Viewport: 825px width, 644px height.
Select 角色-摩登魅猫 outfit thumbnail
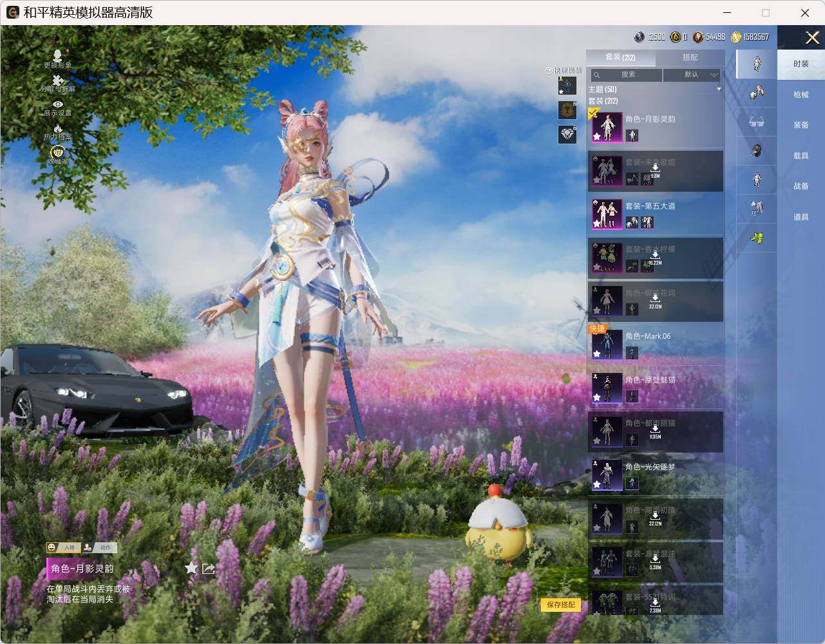(607, 388)
